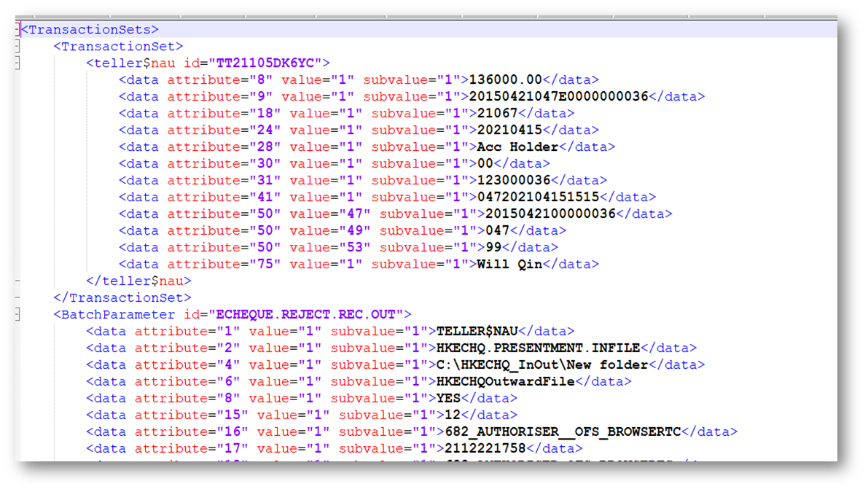This screenshot has width=868, height=492.
Task: Place cursor on amount 136000.00
Action: tap(506, 80)
